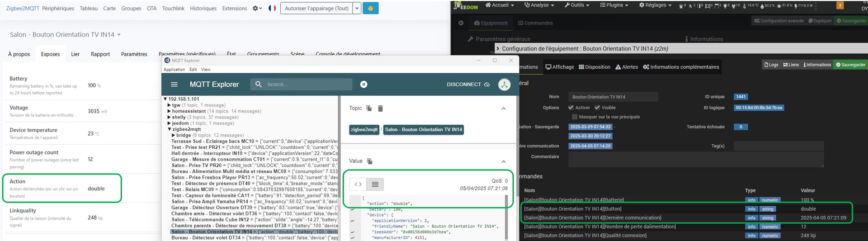
Task: Switch to the Lier tab
Action: click(75, 54)
